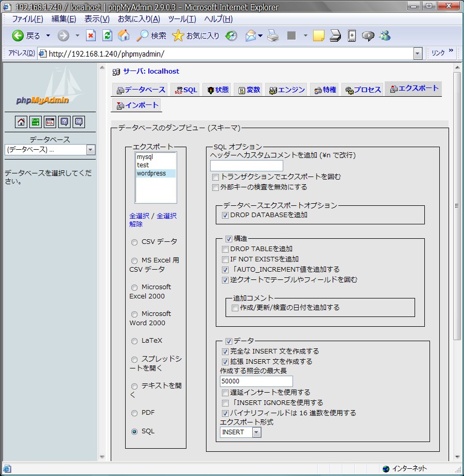Check the DROP TABLE option
The height and width of the screenshot is (476, 464).
click(x=225, y=250)
